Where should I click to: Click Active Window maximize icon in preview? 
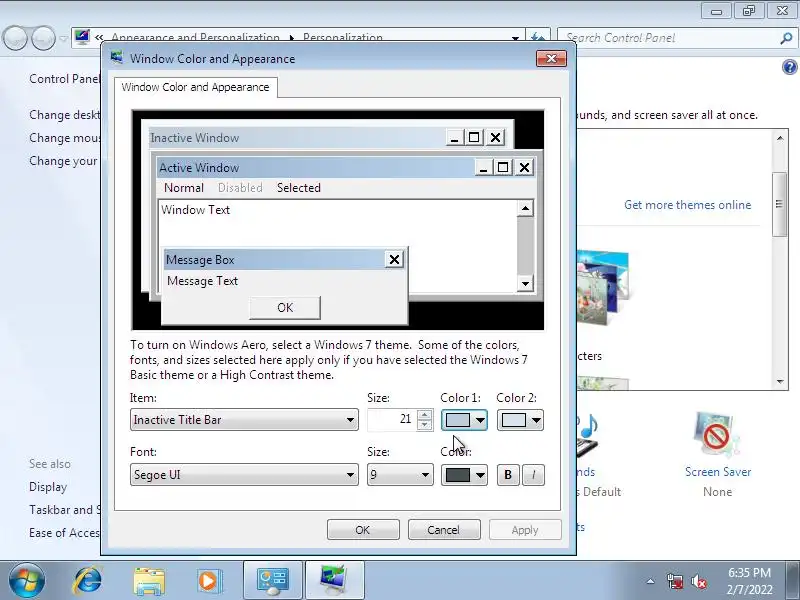point(503,167)
